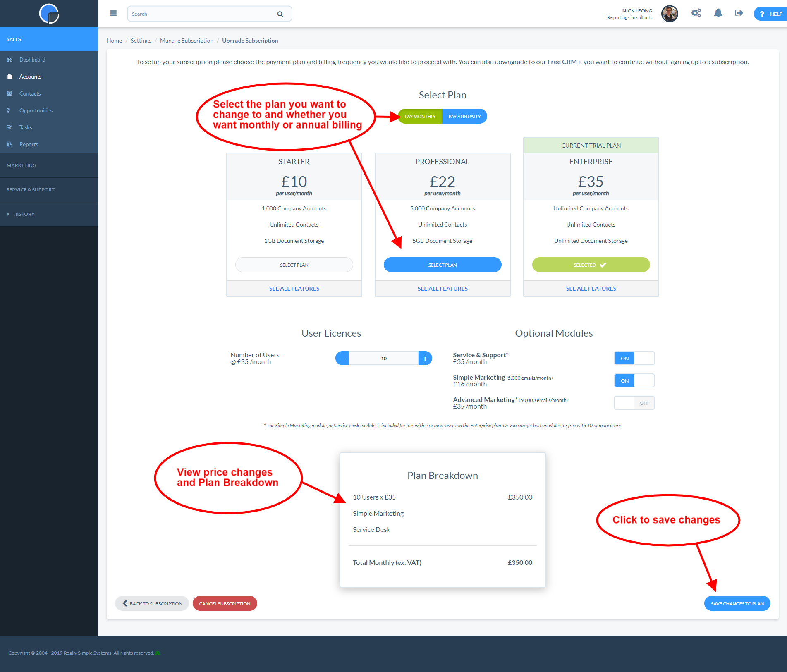Increase user count with plus button

pos(425,359)
